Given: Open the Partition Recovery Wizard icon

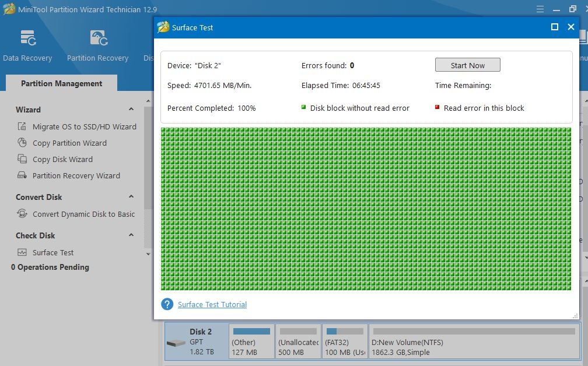Looking at the screenshot, I should pos(22,175).
